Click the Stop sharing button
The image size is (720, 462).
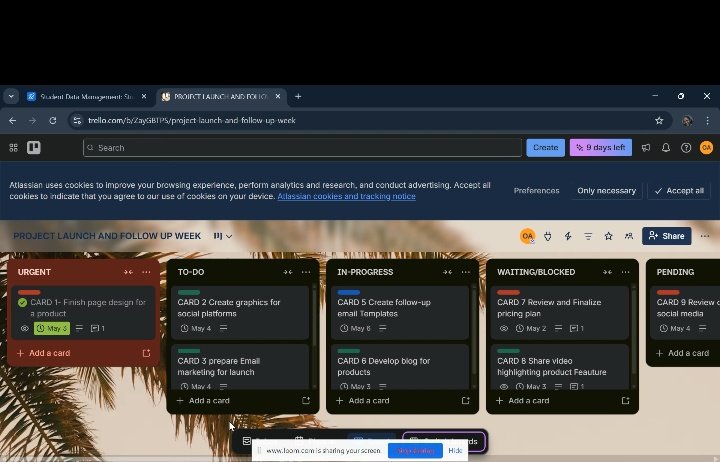click(x=415, y=451)
